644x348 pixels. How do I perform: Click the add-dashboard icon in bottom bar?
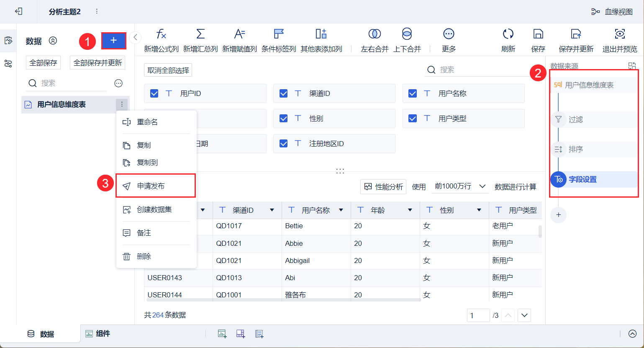241,334
